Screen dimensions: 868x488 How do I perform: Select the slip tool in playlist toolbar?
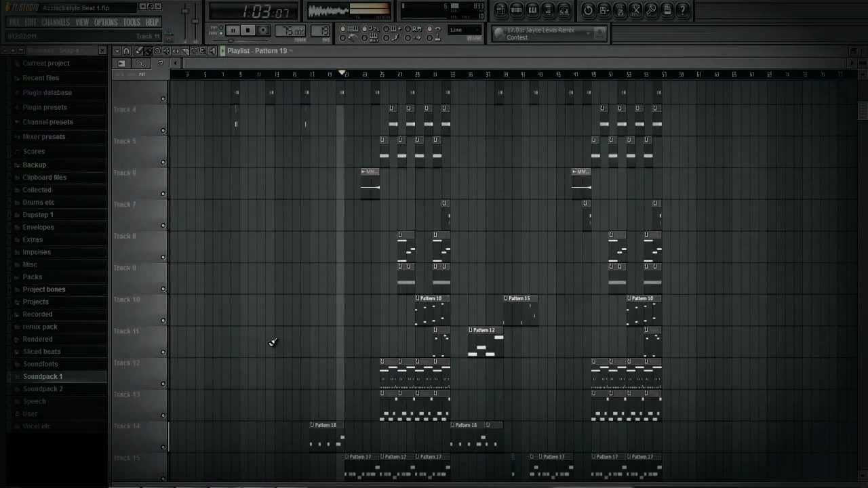point(176,51)
